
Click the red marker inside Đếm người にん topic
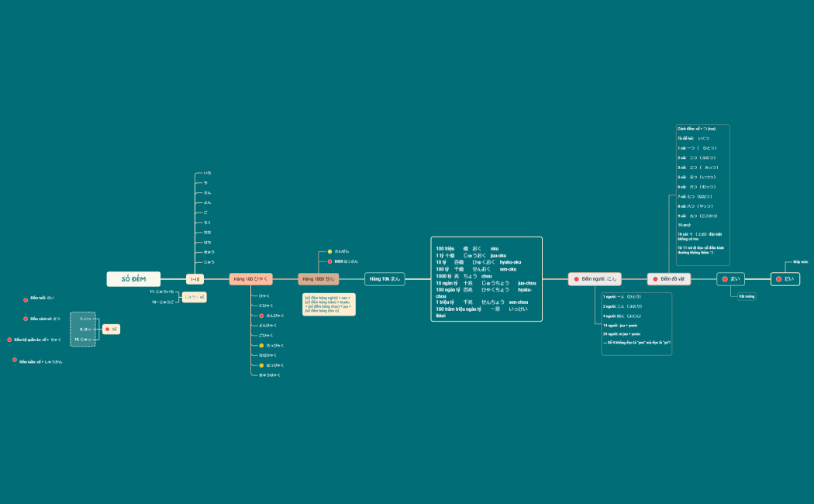(x=576, y=279)
